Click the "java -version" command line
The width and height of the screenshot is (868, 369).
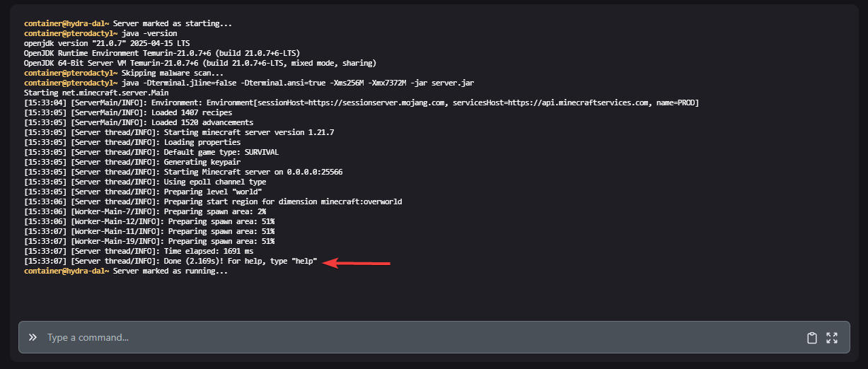pyautogui.click(x=100, y=33)
